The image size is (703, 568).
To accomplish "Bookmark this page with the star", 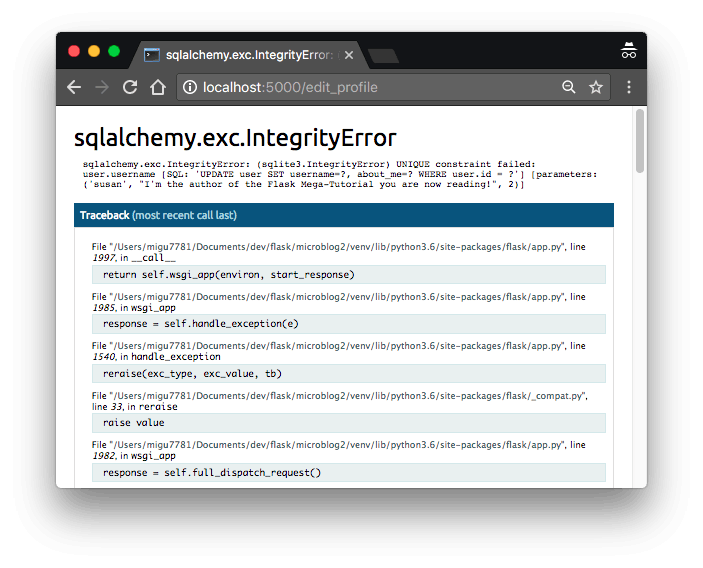I will (596, 87).
